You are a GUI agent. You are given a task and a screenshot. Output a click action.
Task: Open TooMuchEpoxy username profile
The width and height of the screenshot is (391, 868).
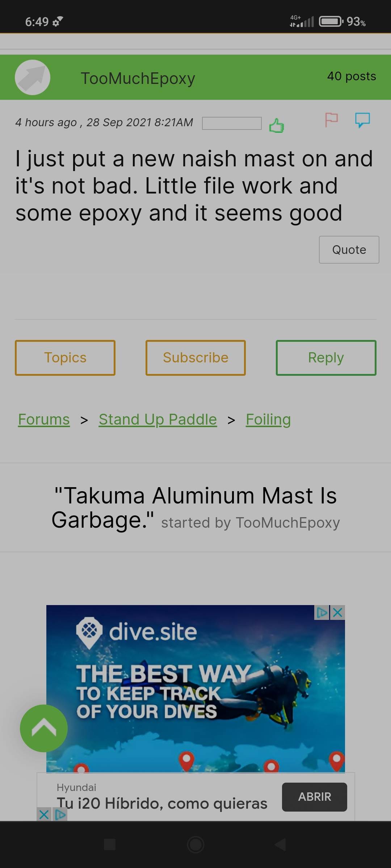pyautogui.click(x=138, y=78)
